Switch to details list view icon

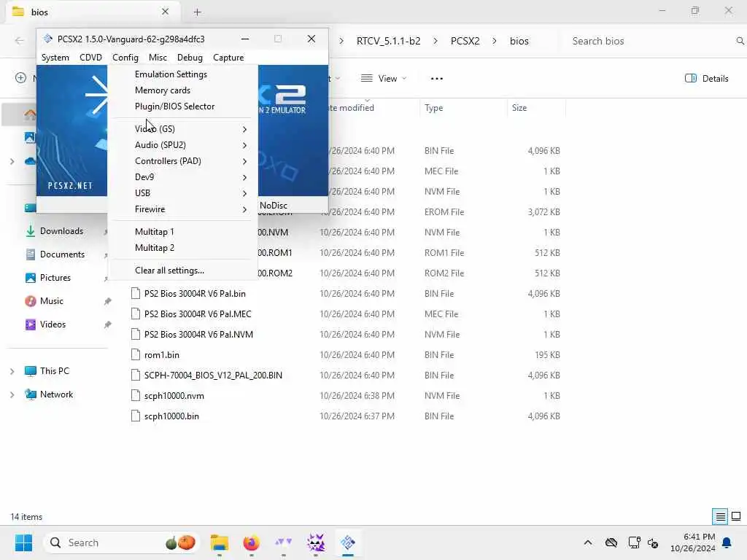coord(720,517)
